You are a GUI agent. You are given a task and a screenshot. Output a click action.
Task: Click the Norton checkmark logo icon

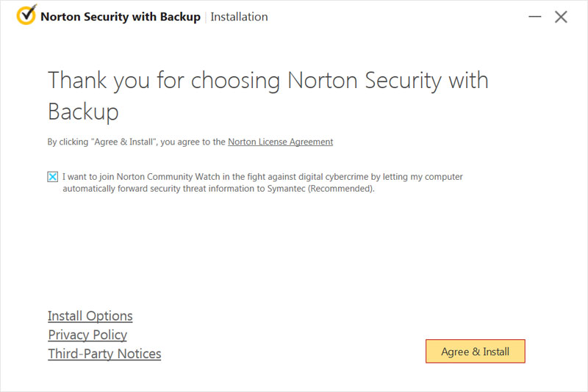26,15
